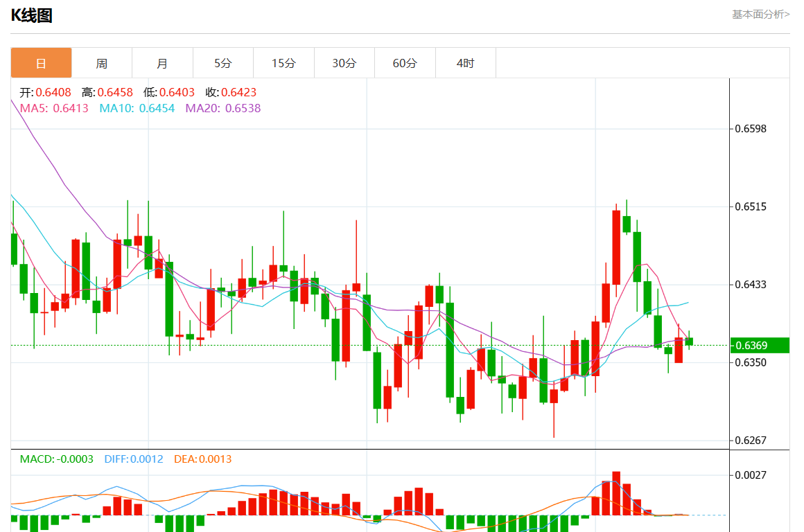The image size is (804, 532).
Task: Click the 0.6350 price axis label
Action: pyautogui.click(x=751, y=362)
